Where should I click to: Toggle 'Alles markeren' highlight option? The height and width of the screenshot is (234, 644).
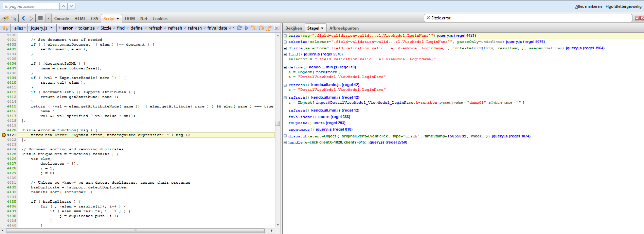(588, 6)
